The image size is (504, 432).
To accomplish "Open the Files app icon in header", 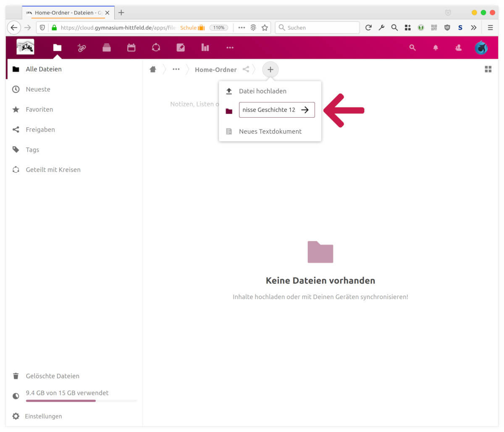I will (x=57, y=47).
